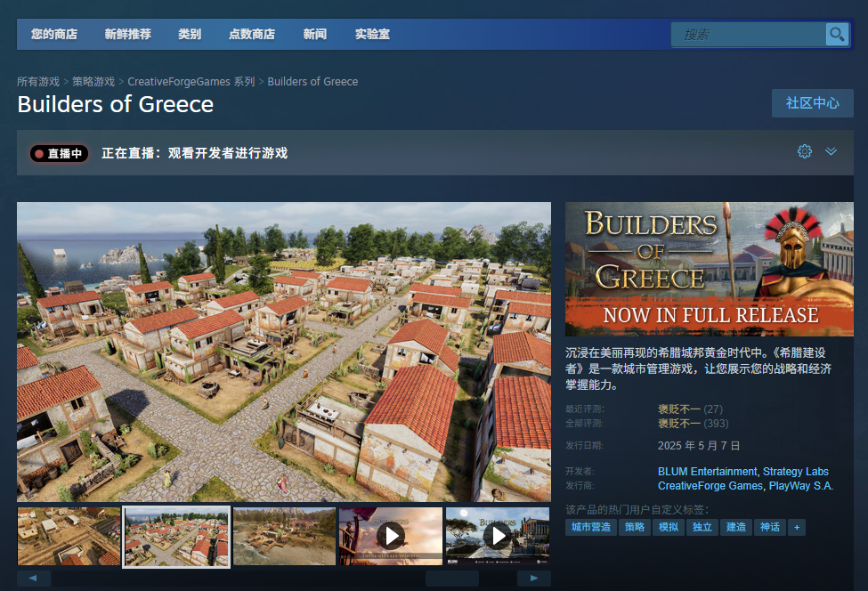
Task: Play the fourth thumbnail video
Action: point(390,536)
